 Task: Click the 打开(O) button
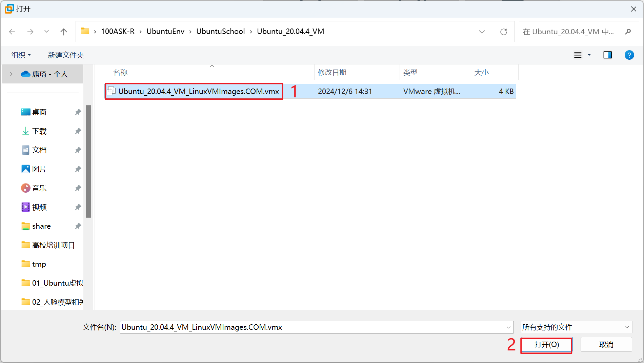click(x=546, y=345)
